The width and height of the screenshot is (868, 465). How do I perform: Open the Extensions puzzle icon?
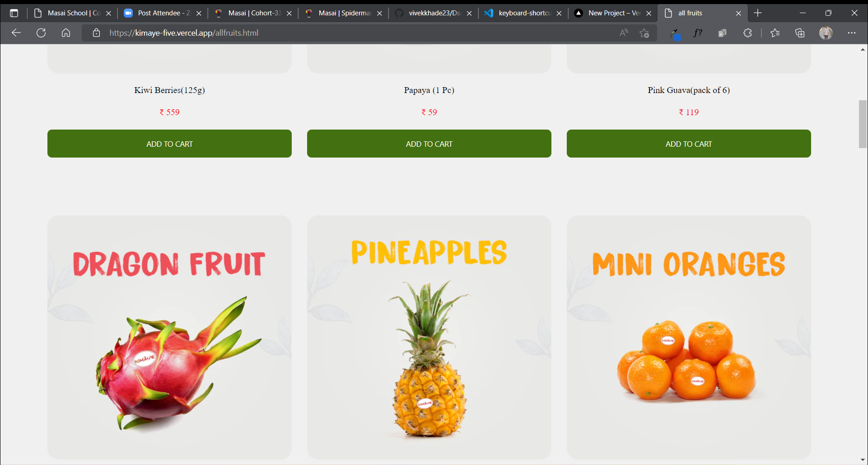point(747,33)
